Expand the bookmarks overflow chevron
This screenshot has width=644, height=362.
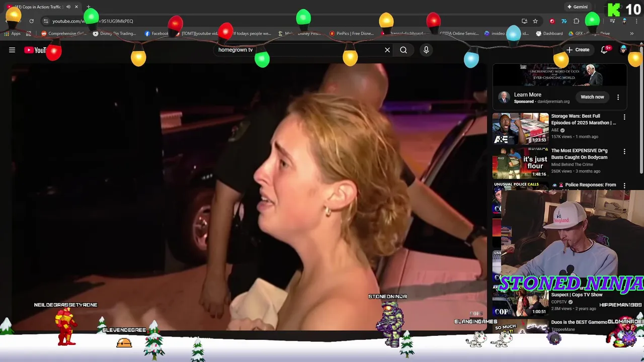[x=632, y=34]
